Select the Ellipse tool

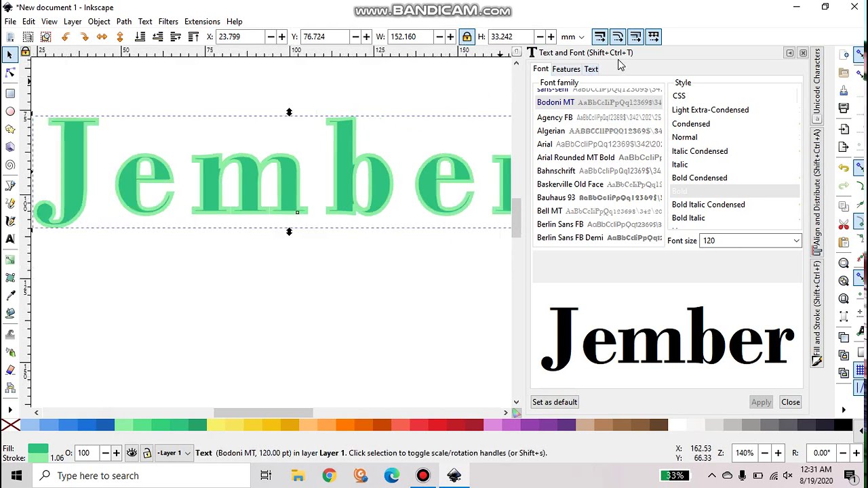[x=10, y=111]
